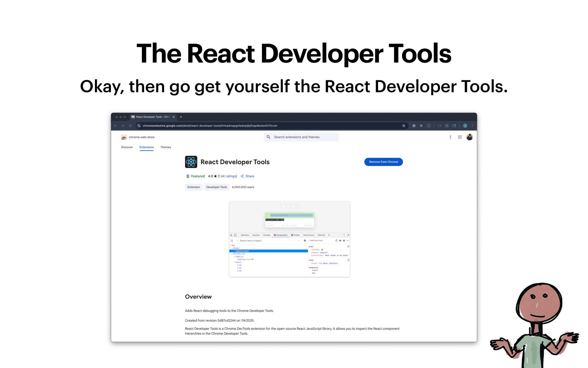This screenshot has height=368, width=588.
Task: Bookmark this page with the star icon
Action: (404, 126)
